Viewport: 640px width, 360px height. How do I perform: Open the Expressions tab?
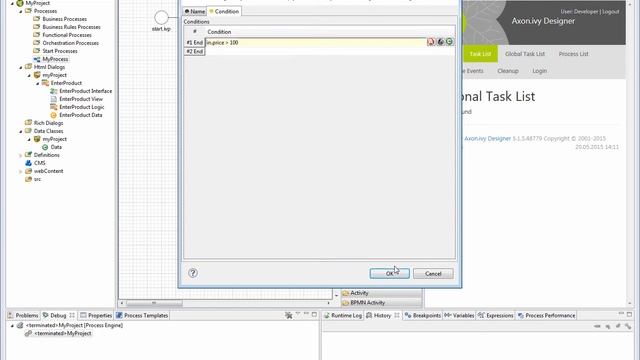(496, 316)
